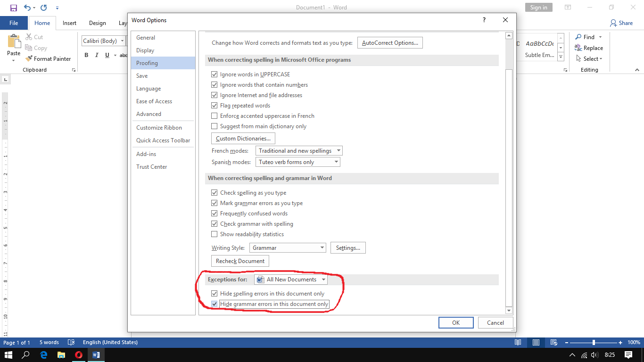Enable Suggest from main dictionary only

point(215,126)
